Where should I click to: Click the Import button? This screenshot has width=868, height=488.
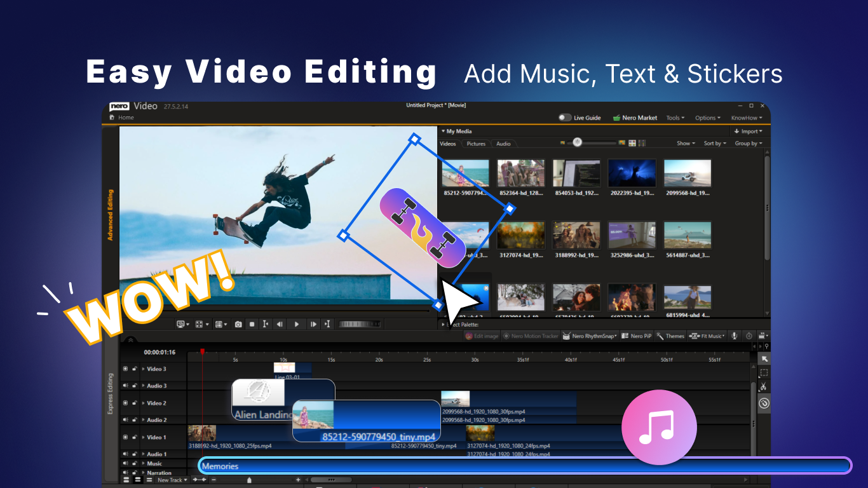[x=749, y=131]
